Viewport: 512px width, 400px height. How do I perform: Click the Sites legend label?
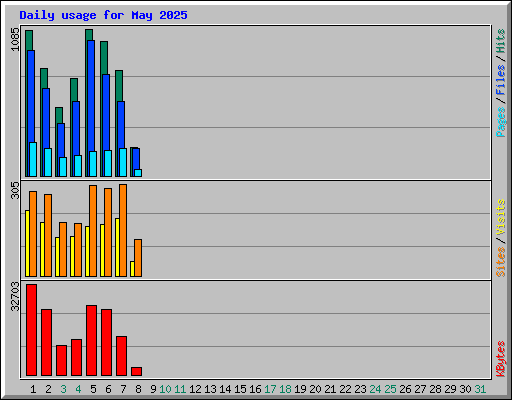500,262
